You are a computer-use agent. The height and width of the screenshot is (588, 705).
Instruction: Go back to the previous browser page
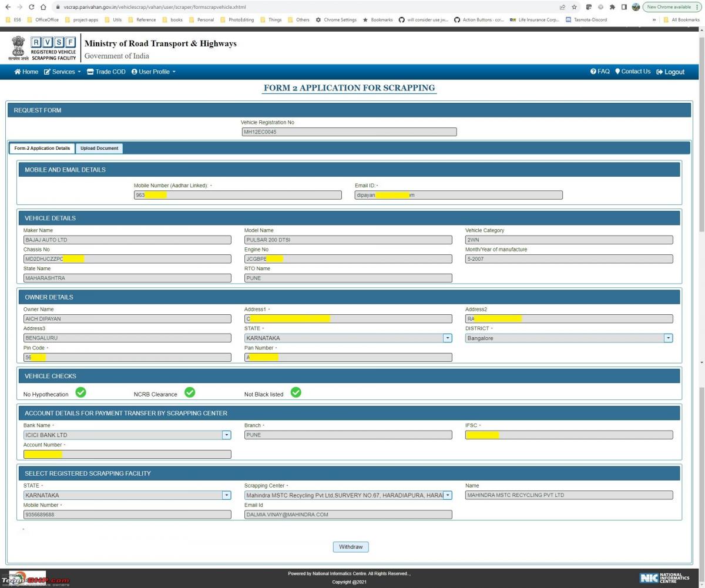click(8, 7)
